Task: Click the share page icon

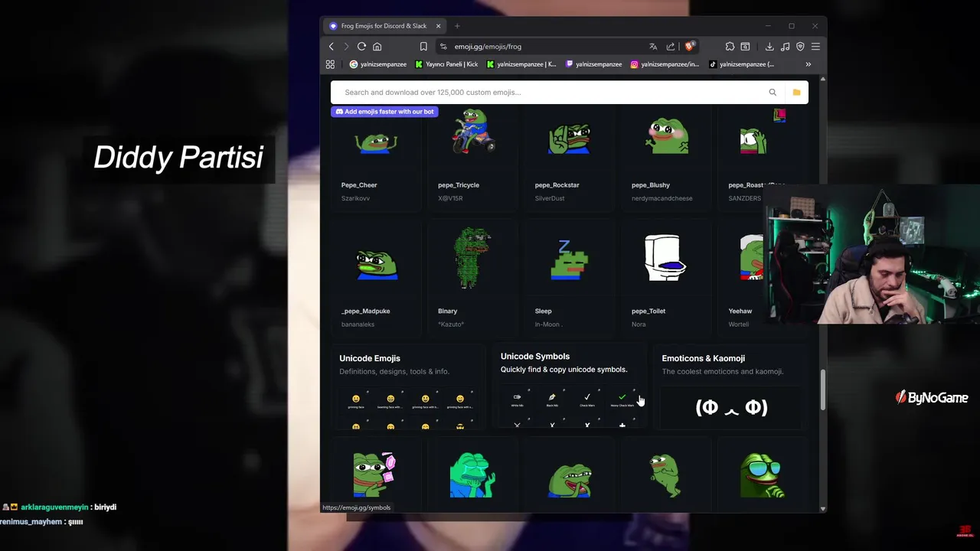Action: pos(671,47)
